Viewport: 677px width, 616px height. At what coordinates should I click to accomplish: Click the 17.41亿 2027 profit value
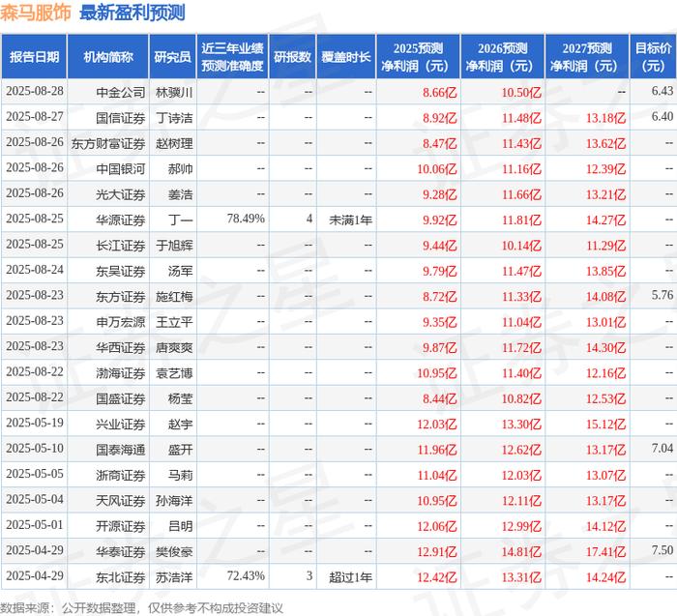605,551
